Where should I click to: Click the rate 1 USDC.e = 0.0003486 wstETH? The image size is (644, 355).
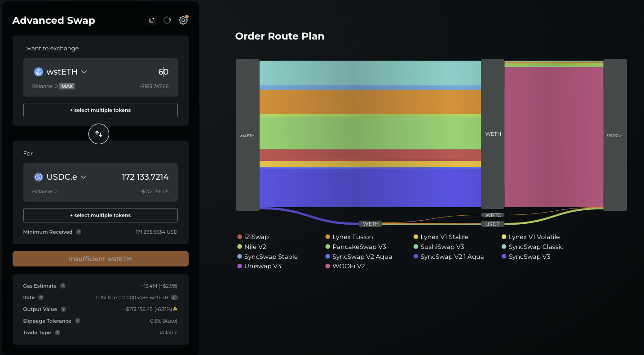[x=132, y=297]
